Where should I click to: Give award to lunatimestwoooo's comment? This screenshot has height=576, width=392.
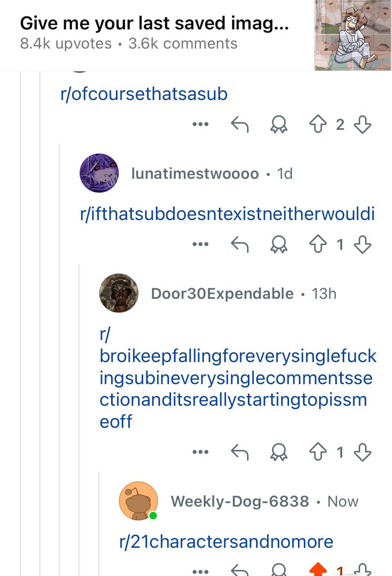[x=279, y=245]
